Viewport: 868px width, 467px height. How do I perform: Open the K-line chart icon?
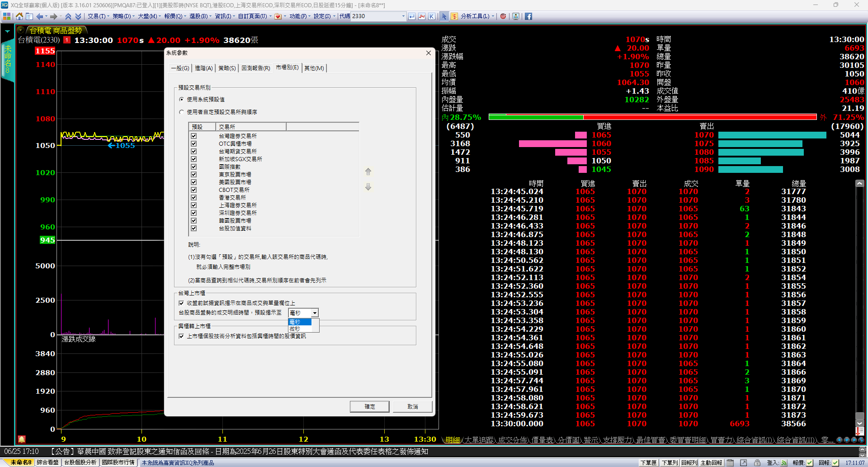pos(432,16)
